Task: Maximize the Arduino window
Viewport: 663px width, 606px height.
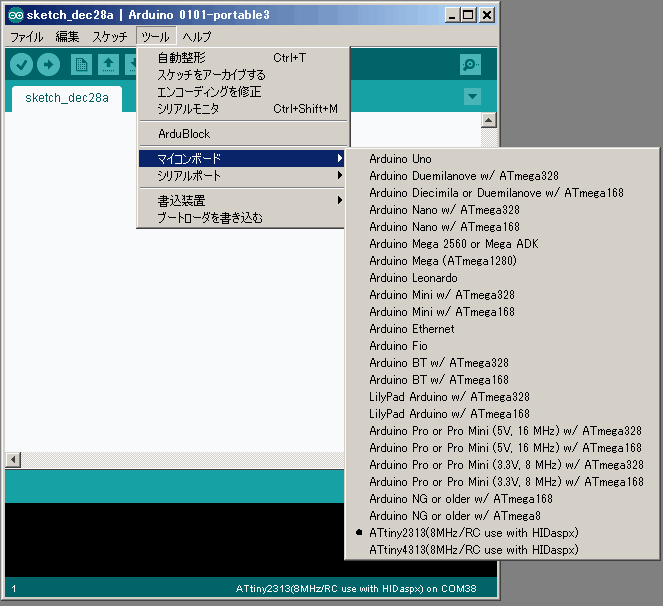Action: [468, 16]
